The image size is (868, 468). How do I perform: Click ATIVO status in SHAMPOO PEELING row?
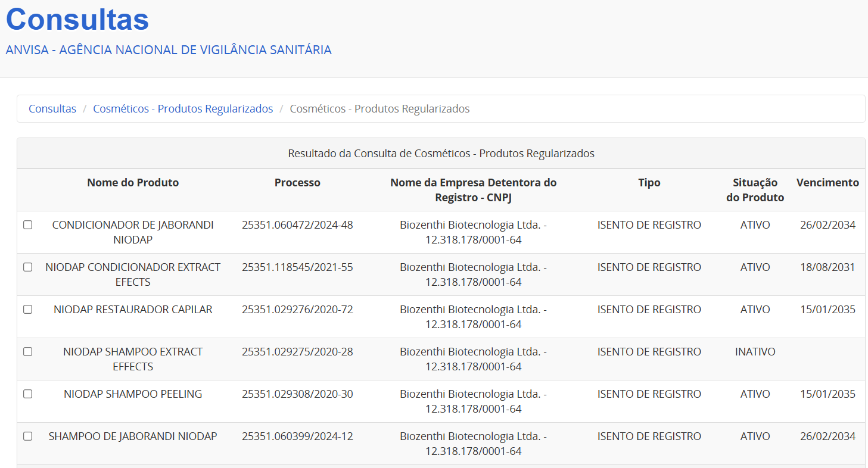[x=755, y=394]
